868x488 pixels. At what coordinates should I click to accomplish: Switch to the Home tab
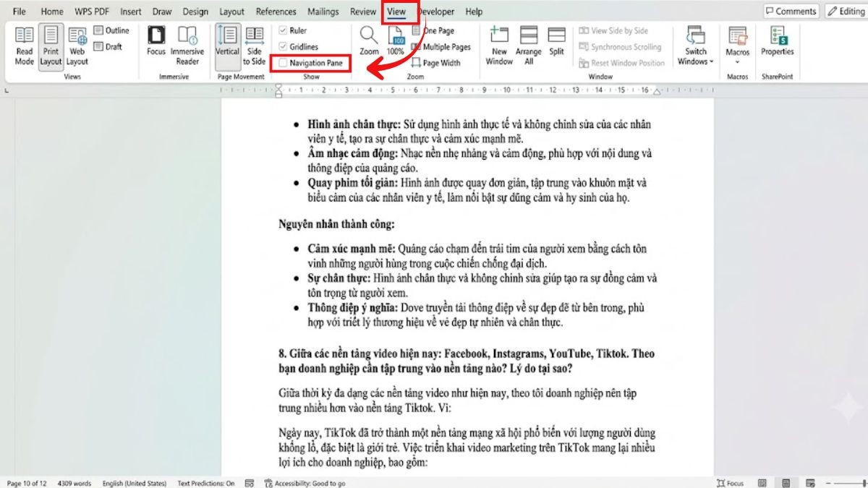coord(52,12)
